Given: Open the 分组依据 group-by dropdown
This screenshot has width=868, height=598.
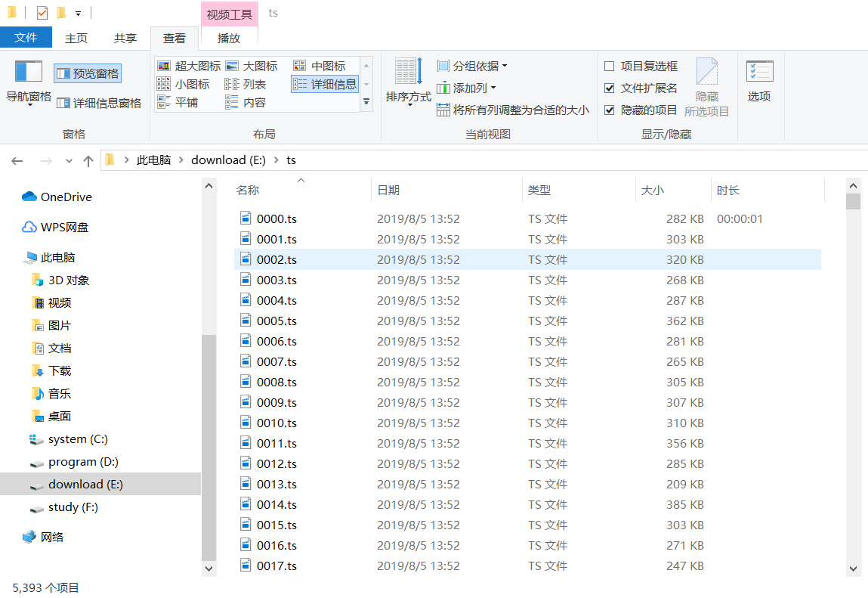Looking at the screenshot, I should coord(471,66).
